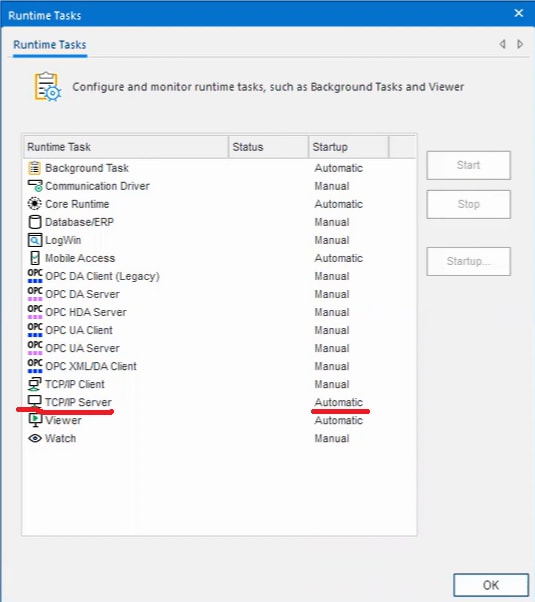This screenshot has width=535, height=602.
Task: Click the left tab scroll arrow
Action: (502, 44)
